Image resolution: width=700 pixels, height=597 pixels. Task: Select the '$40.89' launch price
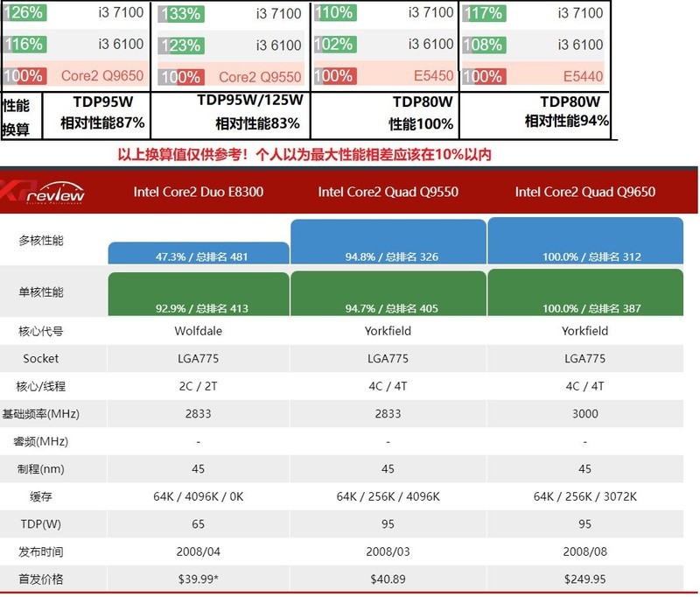(x=388, y=579)
